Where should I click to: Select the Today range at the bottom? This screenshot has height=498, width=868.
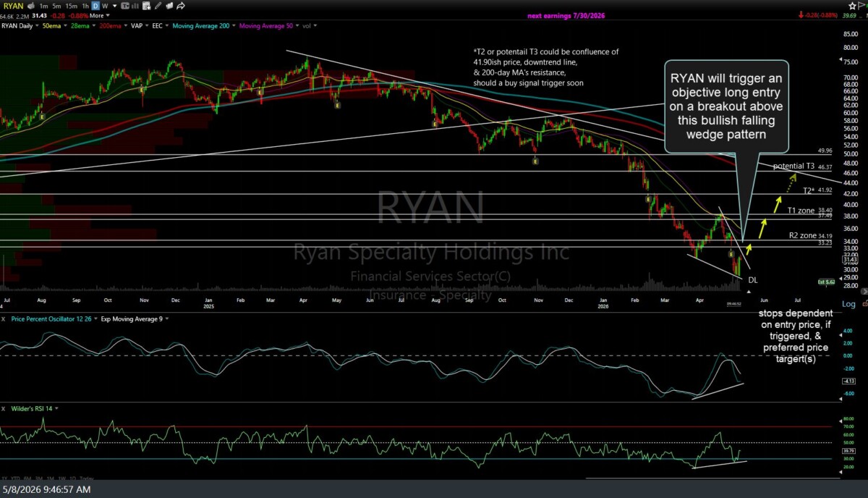click(x=87, y=479)
